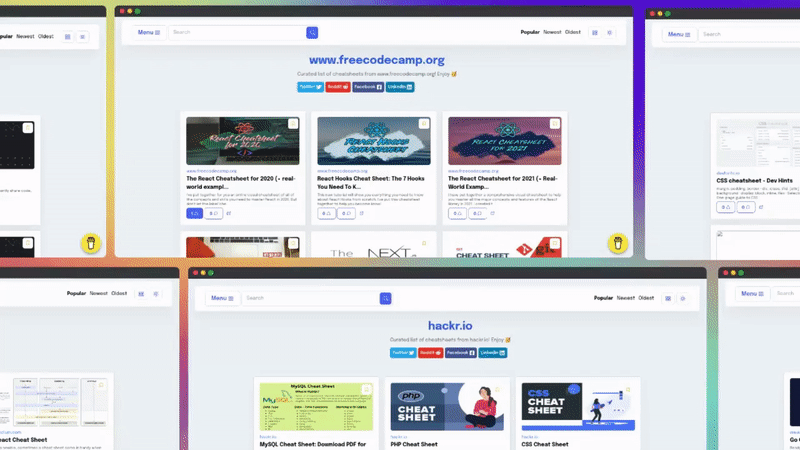Select Newest sort in freecodecamp window

click(552, 32)
